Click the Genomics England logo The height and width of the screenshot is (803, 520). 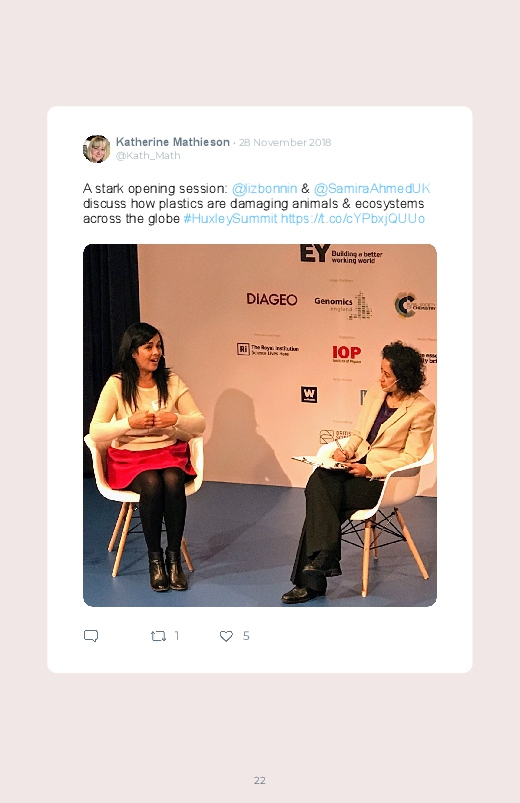coord(343,305)
